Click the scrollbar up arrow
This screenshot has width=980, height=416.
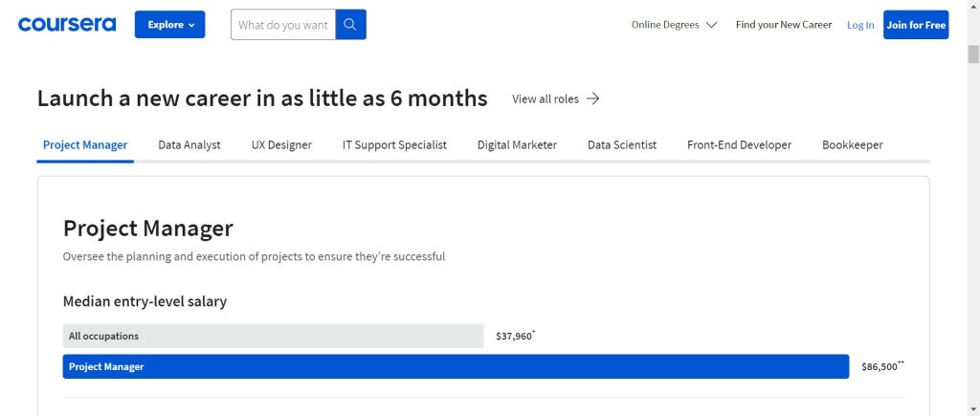tap(972, 8)
